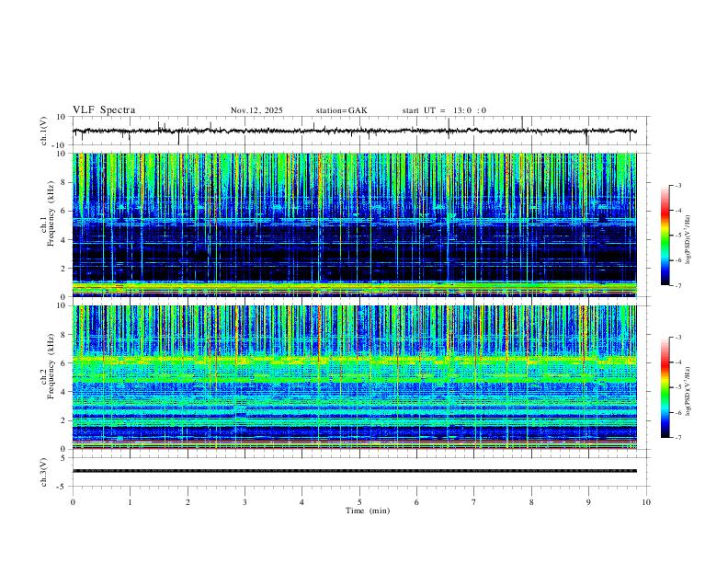
Task: Click the 'Time (min)' axis label
Action: [x=368, y=511]
